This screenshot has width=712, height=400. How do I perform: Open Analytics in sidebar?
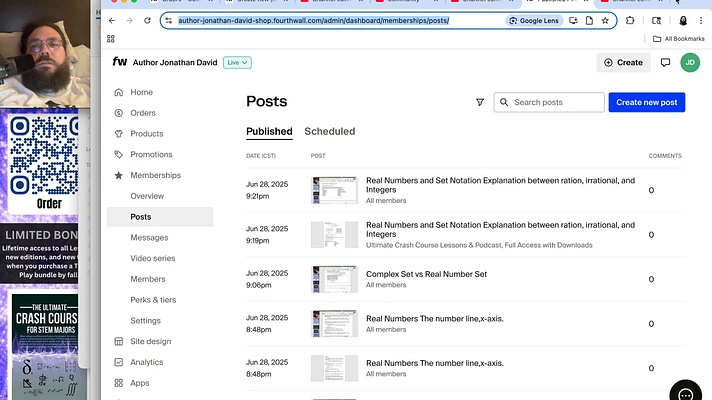(146, 362)
